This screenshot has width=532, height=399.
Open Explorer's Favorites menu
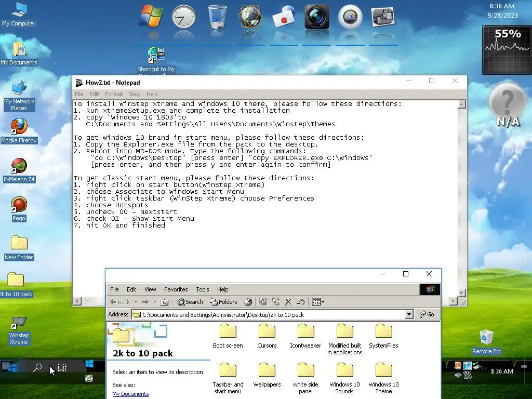[176, 289]
